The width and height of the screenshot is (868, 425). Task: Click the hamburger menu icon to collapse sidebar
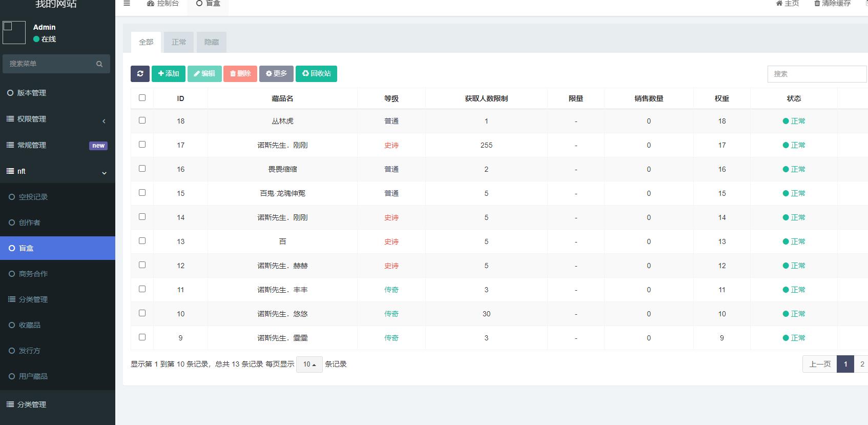click(127, 4)
